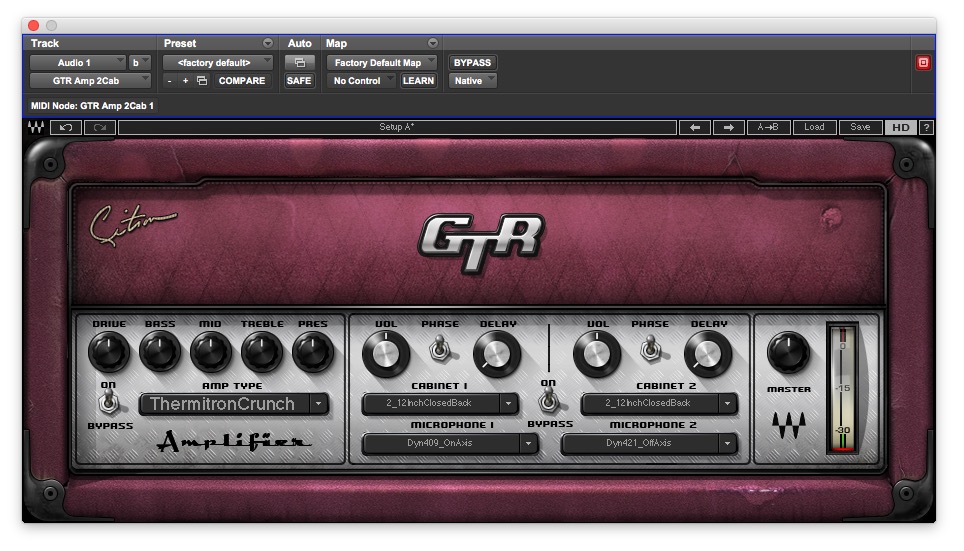The image size is (964, 551).
Task: Click the Master volume knob
Action: (788, 352)
